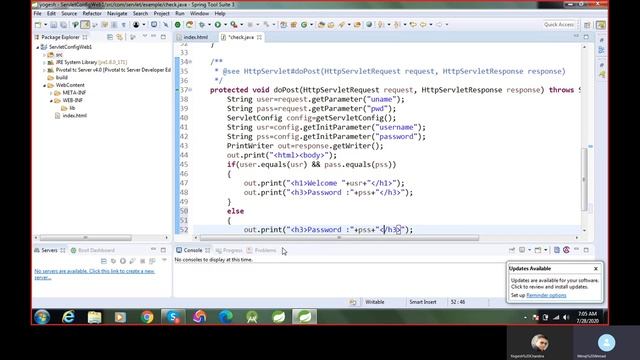Screen dimensions: 640x360
Task: Expand the JRE System Library node
Action: [x=44, y=62]
